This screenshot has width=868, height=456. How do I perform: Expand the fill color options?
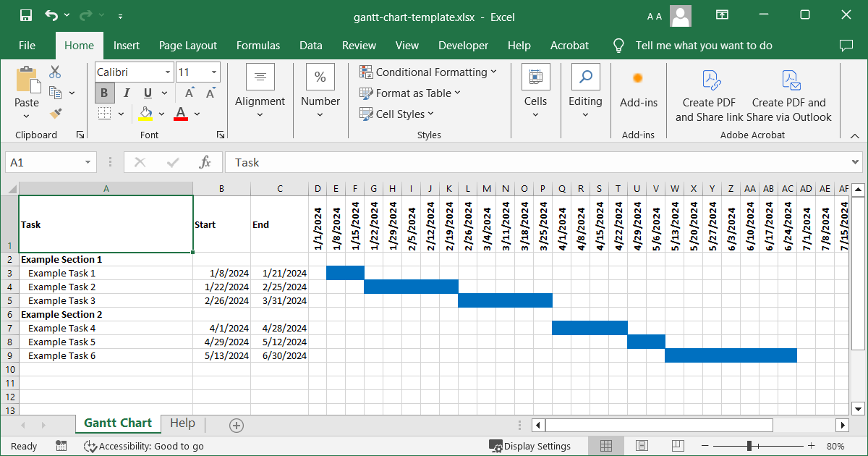(x=160, y=114)
